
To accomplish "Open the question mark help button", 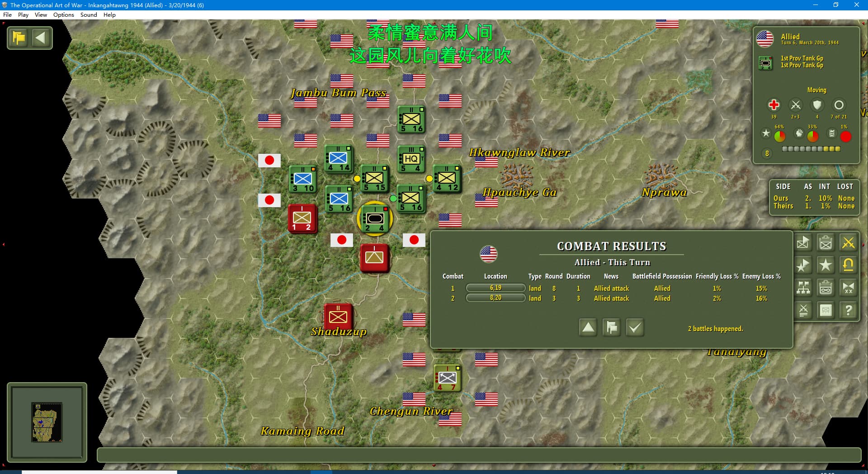I will point(849,310).
